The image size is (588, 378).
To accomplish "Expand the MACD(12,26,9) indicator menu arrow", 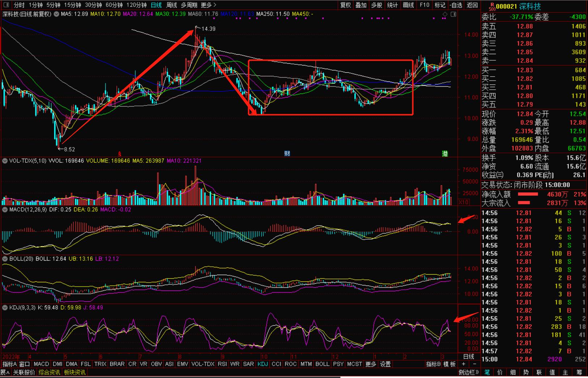I will (5, 210).
